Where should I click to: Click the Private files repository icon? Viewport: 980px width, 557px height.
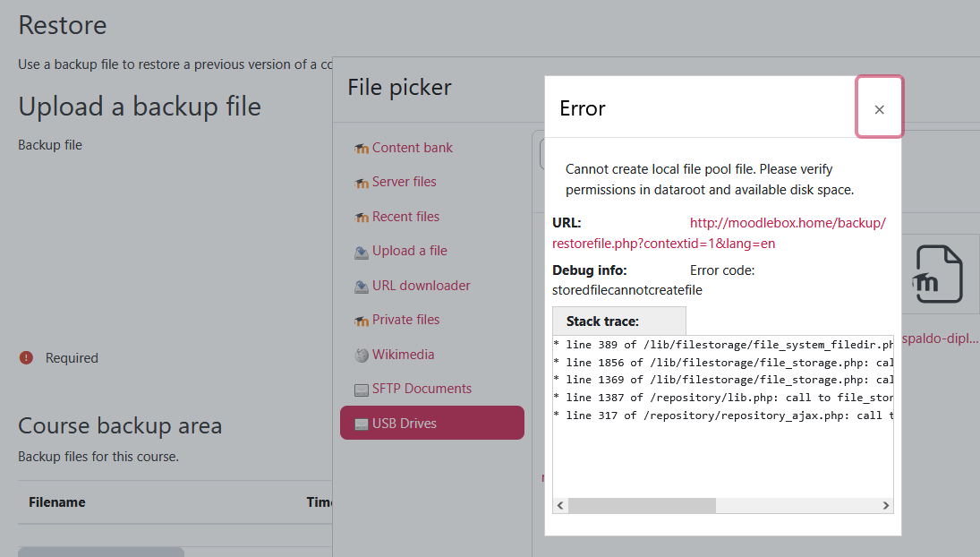362,321
